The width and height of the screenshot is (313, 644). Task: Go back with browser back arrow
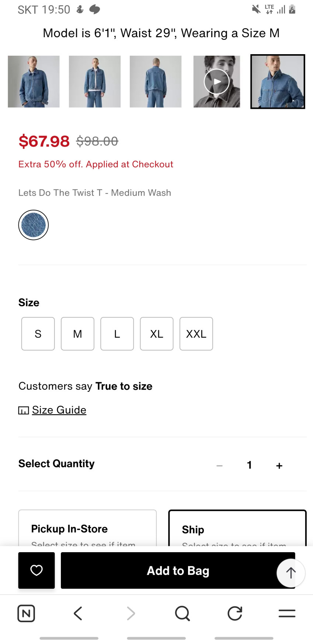(78, 613)
